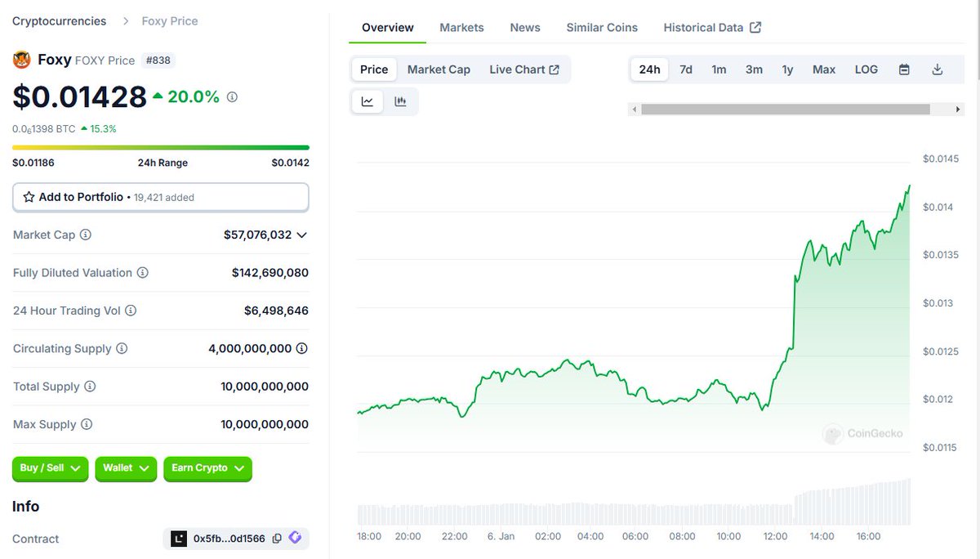Open the calendar date range picker

[x=904, y=69]
